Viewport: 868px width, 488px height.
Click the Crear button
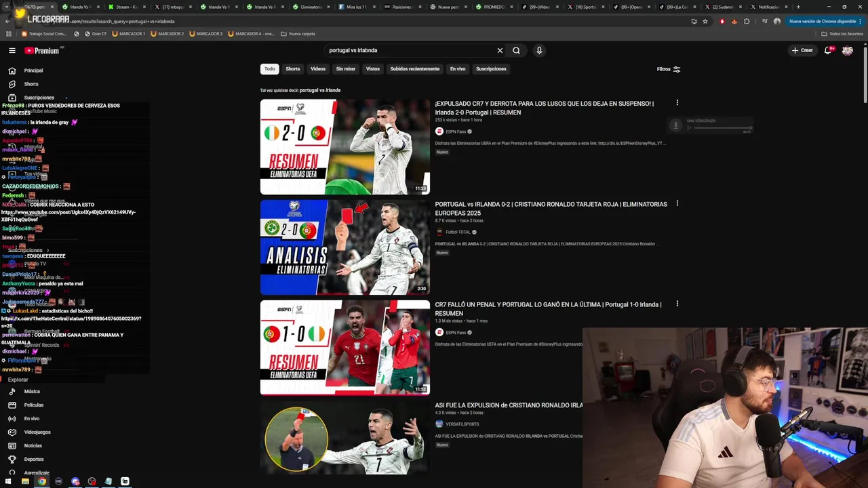coord(802,50)
